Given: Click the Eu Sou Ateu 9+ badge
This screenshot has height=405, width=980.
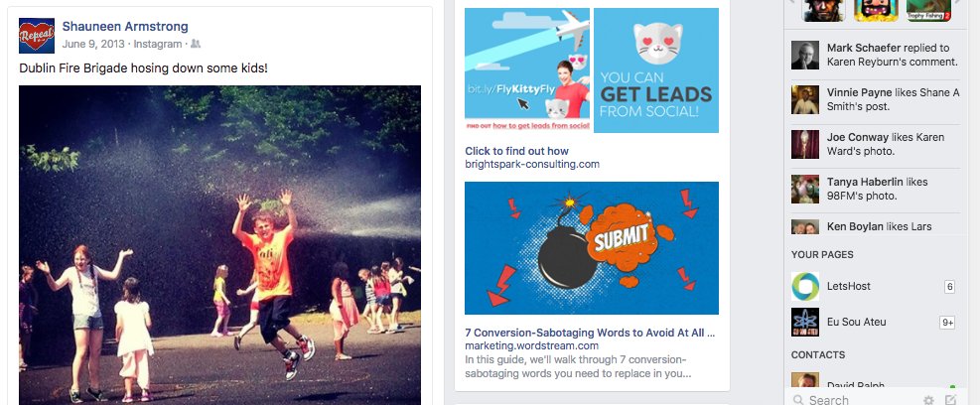Looking at the screenshot, I should click(x=947, y=323).
